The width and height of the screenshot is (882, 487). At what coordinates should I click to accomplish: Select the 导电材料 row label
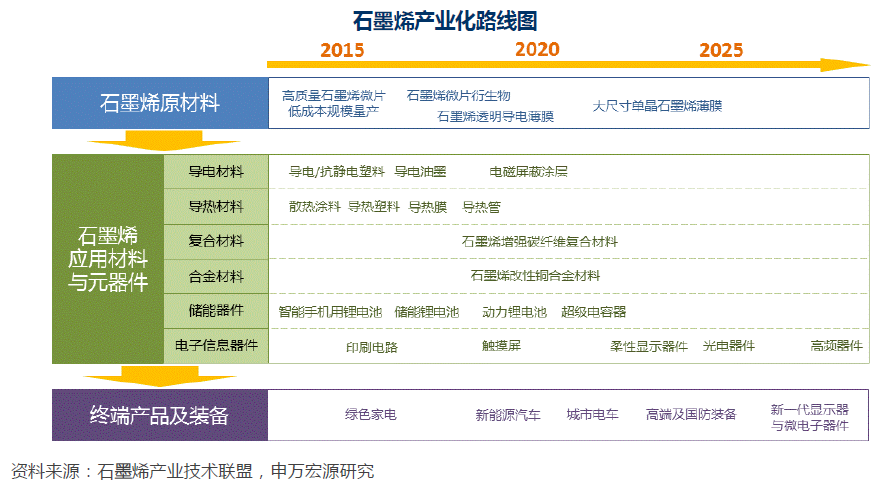tap(216, 172)
